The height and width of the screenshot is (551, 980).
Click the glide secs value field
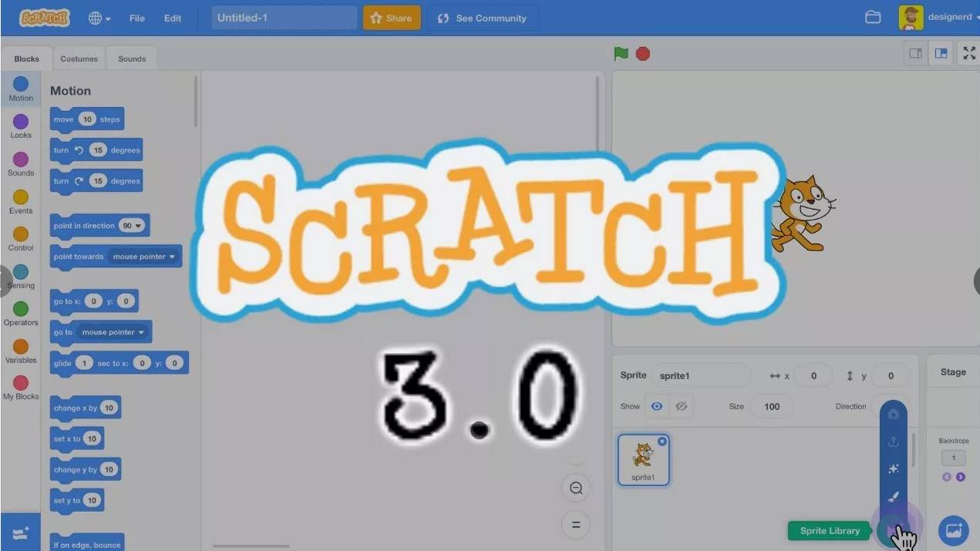click(84, 363)
